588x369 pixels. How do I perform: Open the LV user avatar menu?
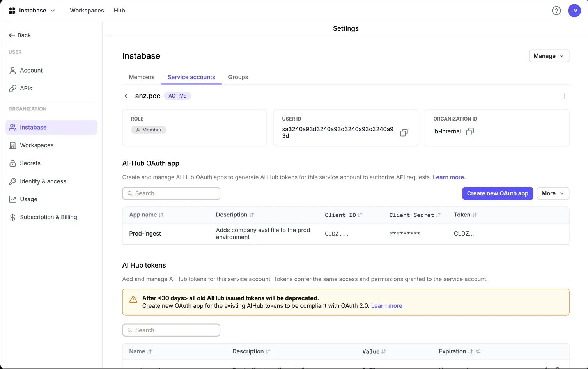tap(574, 11)
